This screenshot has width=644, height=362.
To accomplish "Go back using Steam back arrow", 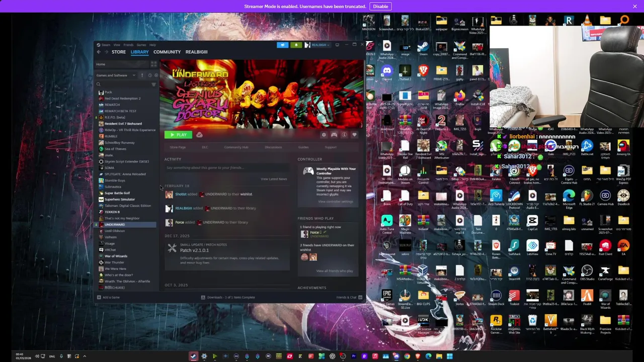I will point(99,52).
